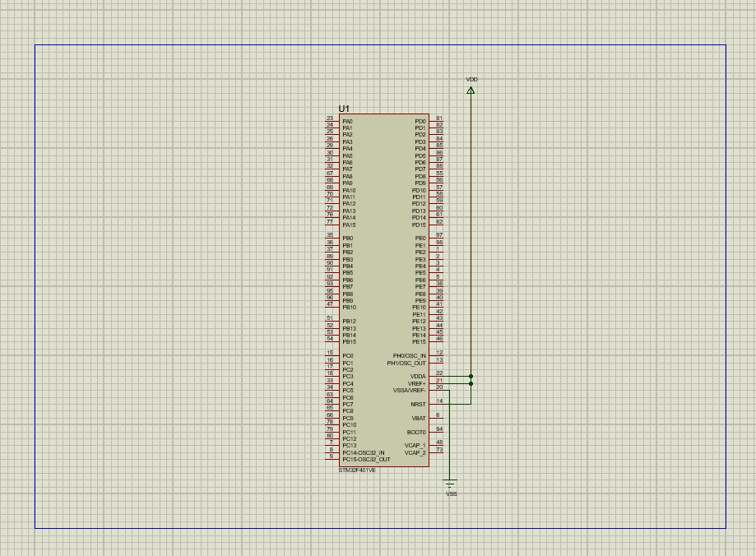
Task: Select the wire junction dot at VDDA
Action: tap(471, 376)
